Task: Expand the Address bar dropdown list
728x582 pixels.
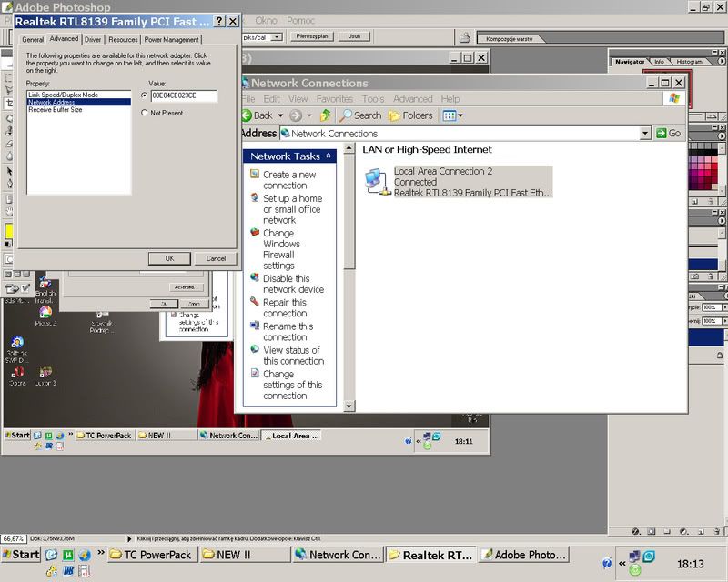Action: click(645, 134)
